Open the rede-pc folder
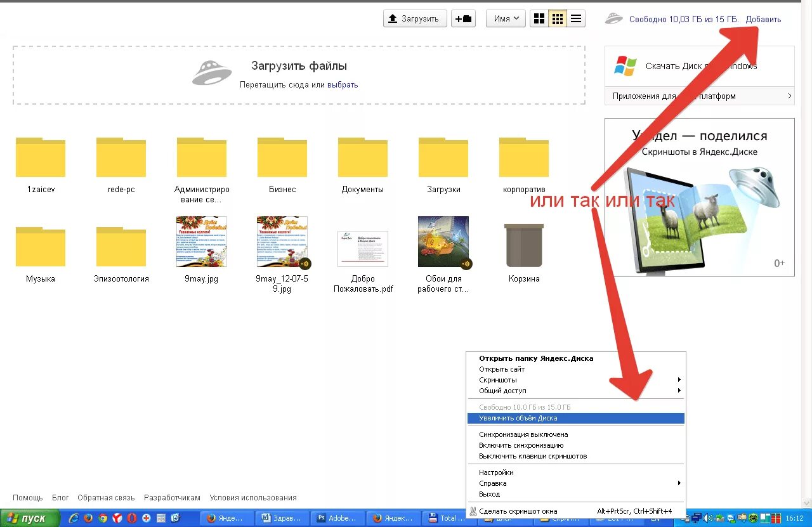This screenshot has width=812, height=527. point(121,157)
